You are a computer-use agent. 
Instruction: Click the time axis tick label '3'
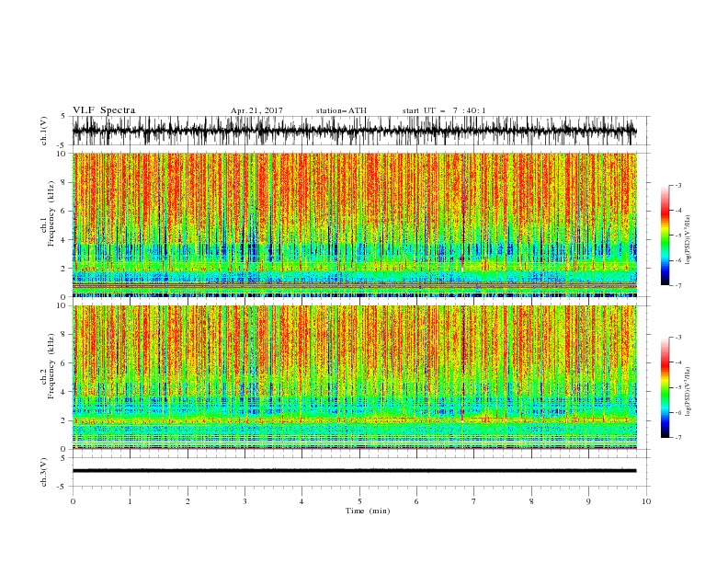coord(245,501)
